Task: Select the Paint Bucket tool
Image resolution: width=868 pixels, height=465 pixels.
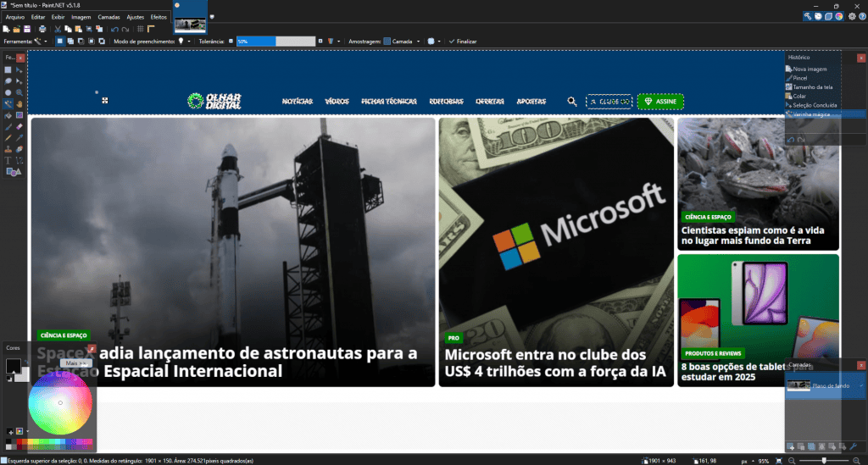Action: tap(8, 115)
